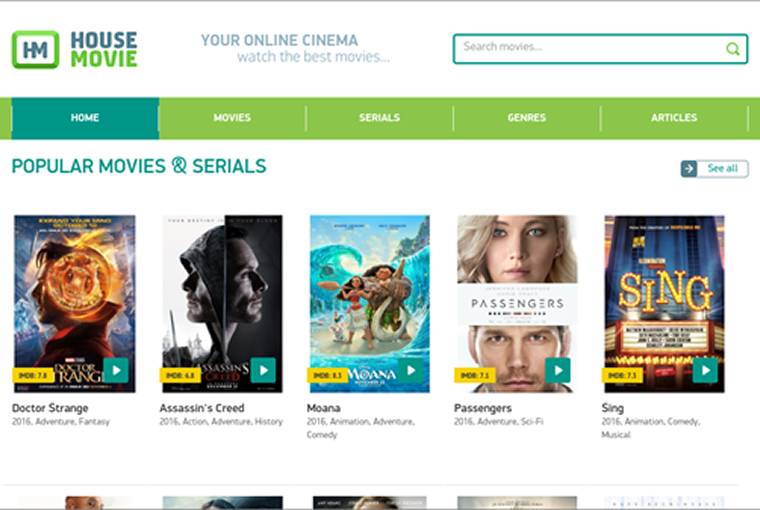Viewport: 760px width, 510px height.
Task: Open the Home tab
Action: [x=85, y=118]
